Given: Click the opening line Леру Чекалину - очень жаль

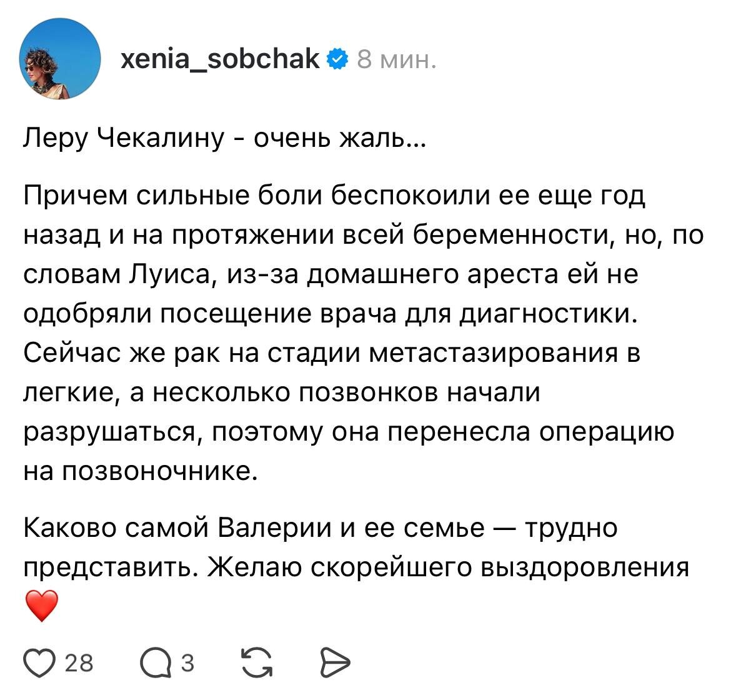Looking at the screenshot, I should coord(224,137).
